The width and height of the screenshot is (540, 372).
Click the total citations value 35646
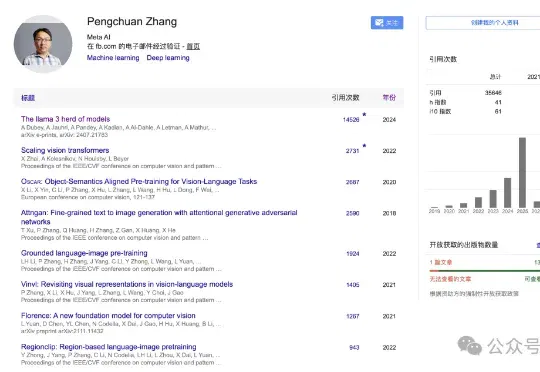point(493,93)
